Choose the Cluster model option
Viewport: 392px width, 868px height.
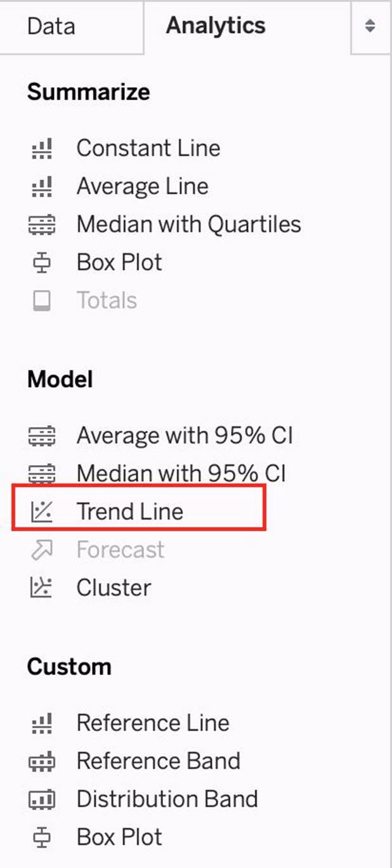click(x=114, y=588)
